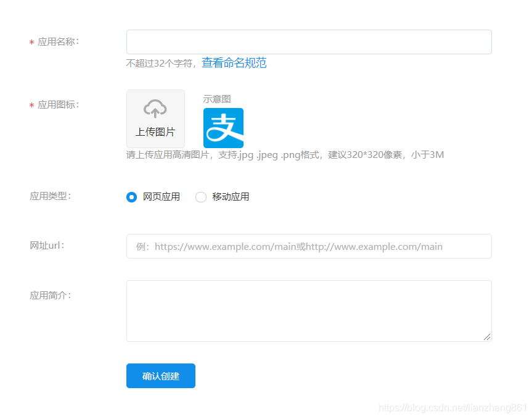
Task: Click the 网址url label
Action: click(x=47, y=246)
